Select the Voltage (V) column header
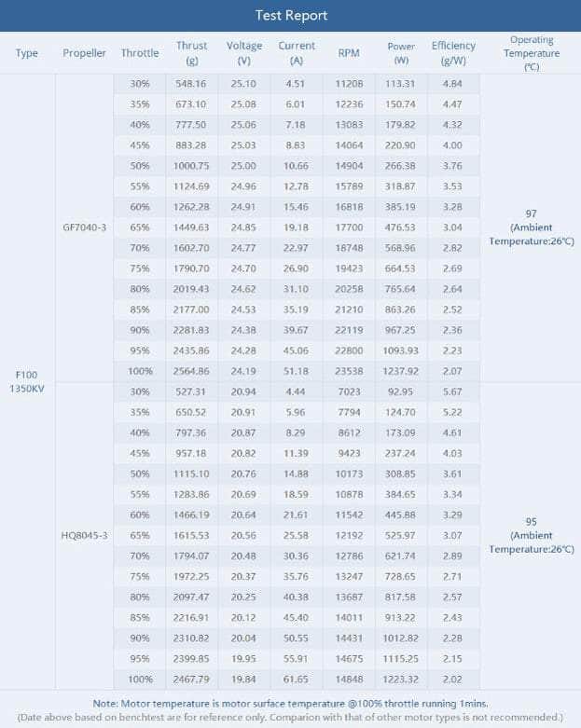 coord(244,53)
